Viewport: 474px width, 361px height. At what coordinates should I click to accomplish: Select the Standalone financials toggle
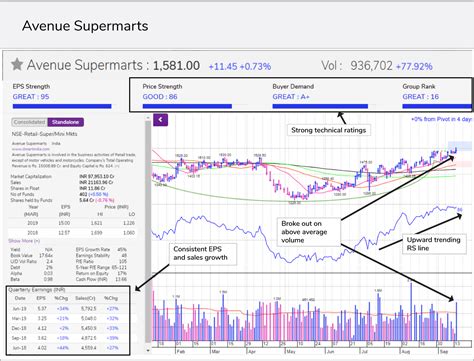pyautogui.click(x=65, y=122)
